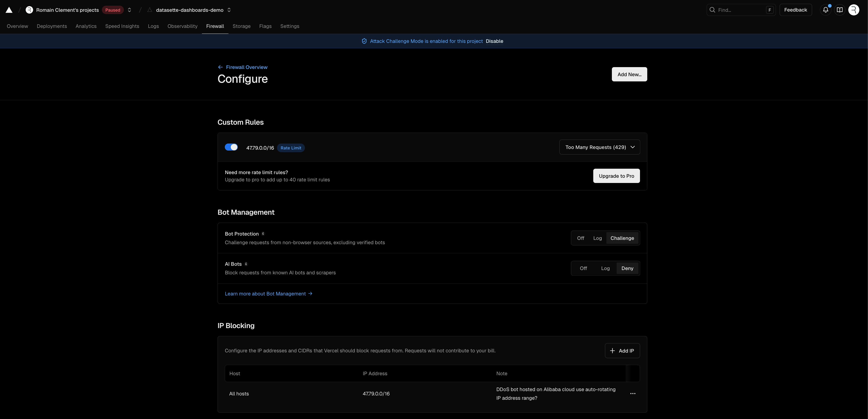This screenshot has width=868, height=419.
Task: Select the Firewall tab
Action: pos(215,26)
